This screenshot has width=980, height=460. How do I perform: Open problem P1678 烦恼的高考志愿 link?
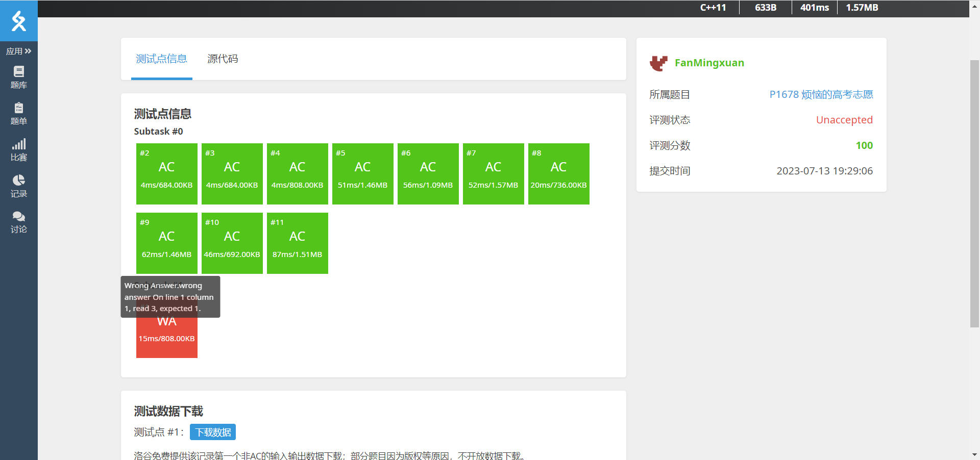(x=821, y=94)
